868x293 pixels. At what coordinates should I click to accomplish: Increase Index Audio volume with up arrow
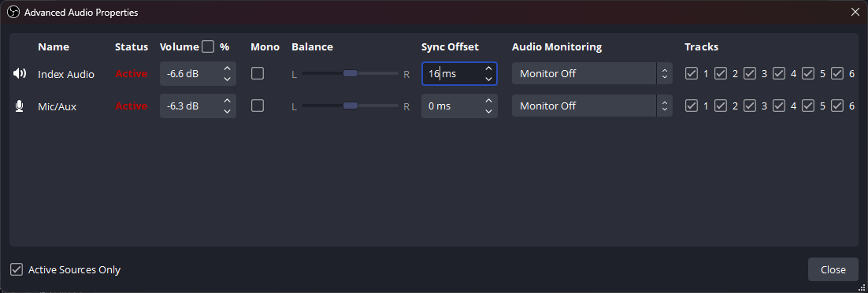227,69
